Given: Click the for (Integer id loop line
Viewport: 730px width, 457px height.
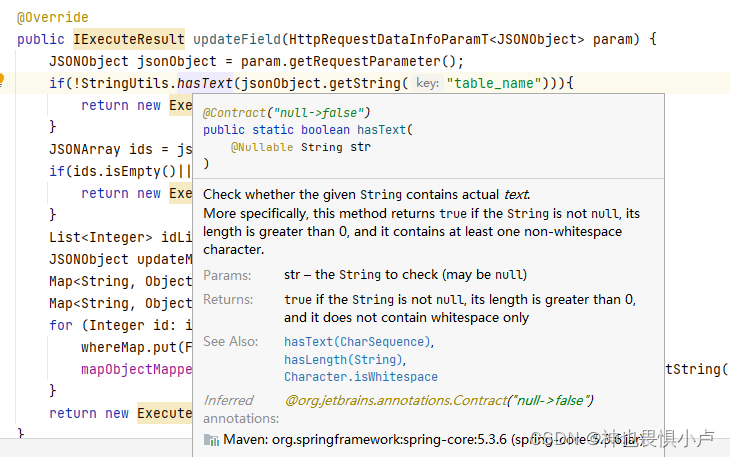Looking at the screenshot, I should [120, 325].
